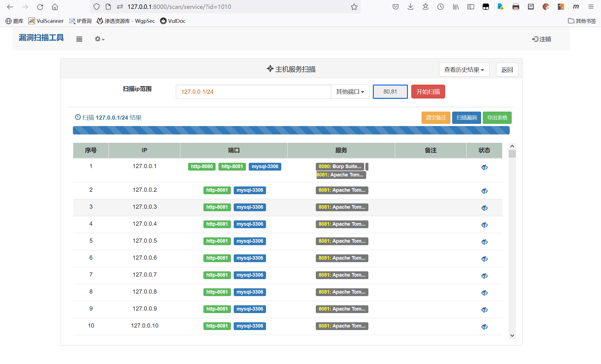Open the browser history clock icon
Image resolution: width=601 pixels, height=364 pixels.
pyautogui.click(x=440, y=7)
